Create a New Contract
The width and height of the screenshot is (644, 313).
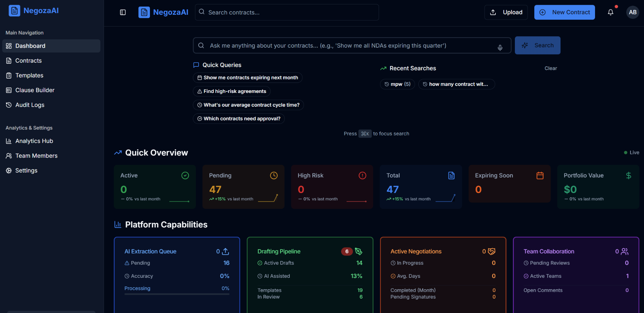click(x=565, y=12)
